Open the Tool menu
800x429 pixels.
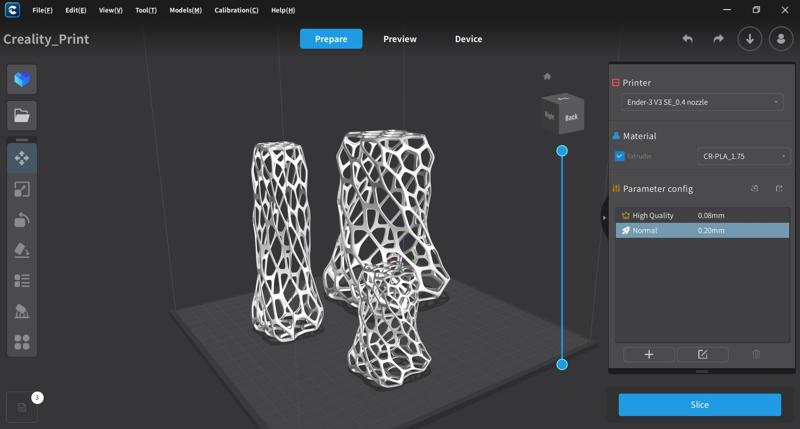pyautogui.click(x=146, y=10)
